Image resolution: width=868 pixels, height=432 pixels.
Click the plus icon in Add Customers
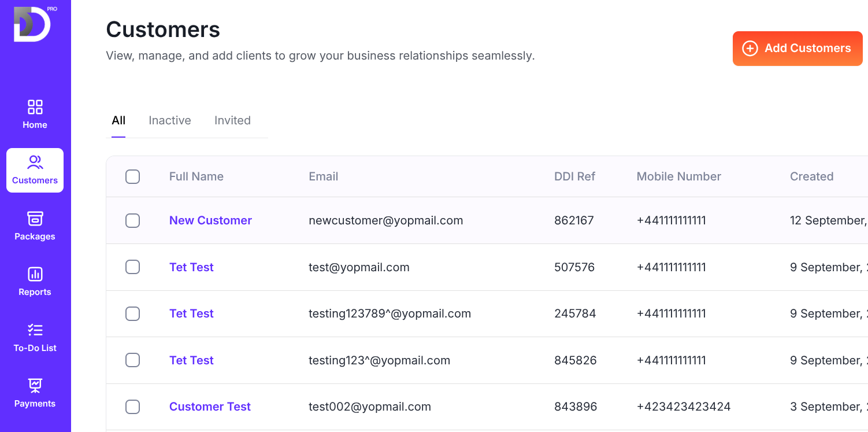click(750, 49)
